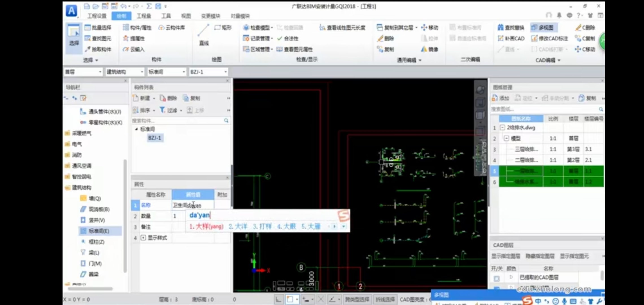Click the 移动 move tool icon
This screenshot has height=305, width=644.
[424, 27]
